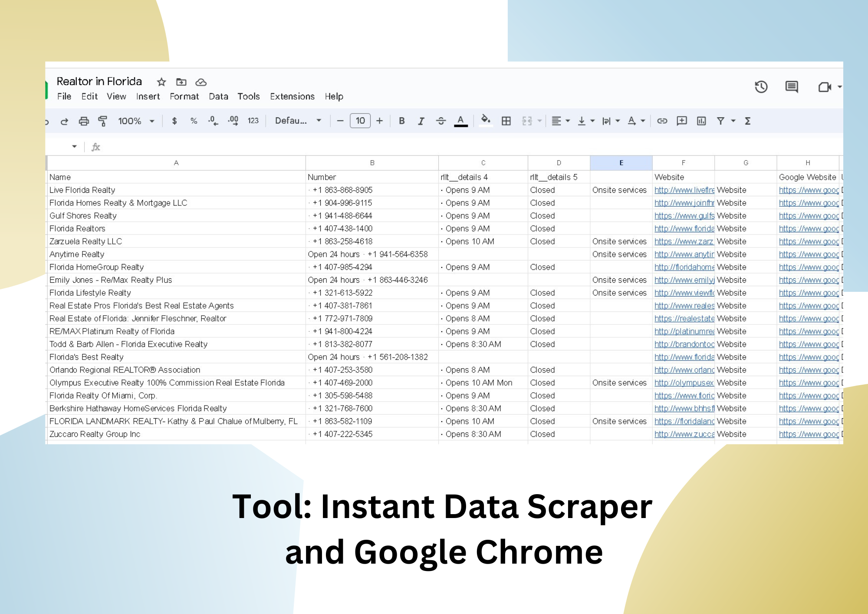Open version history clock icon
Screen dimensions: 868x614
tap(761, 87)
